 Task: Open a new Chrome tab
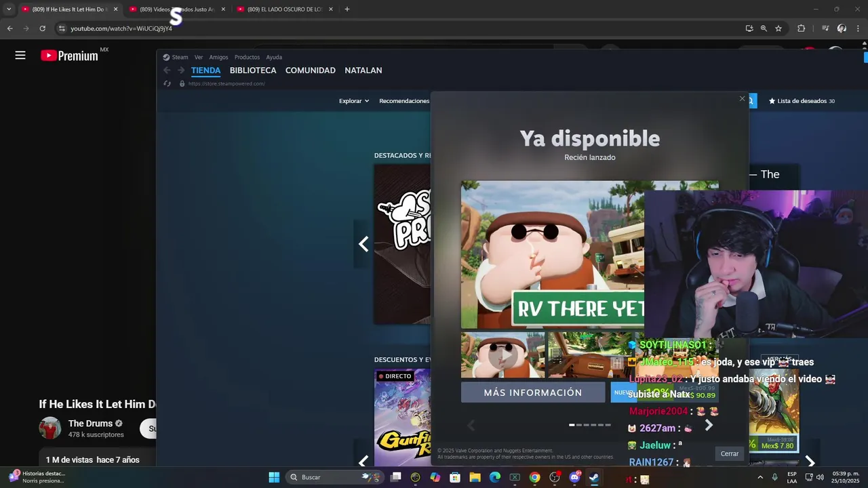pyautogui.click(x=347, y=9)
